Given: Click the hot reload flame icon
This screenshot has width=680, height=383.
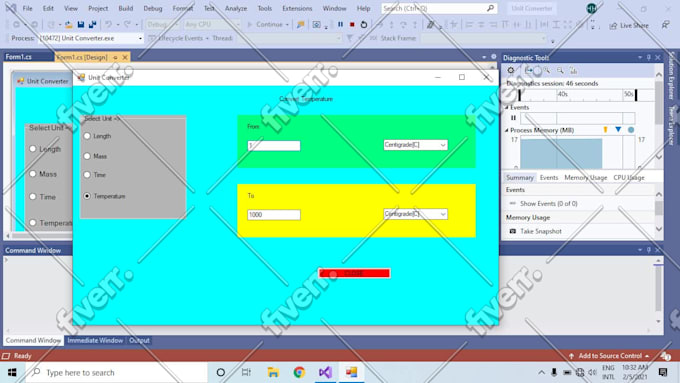Looking at the screenshot, I should coord(301,25).
